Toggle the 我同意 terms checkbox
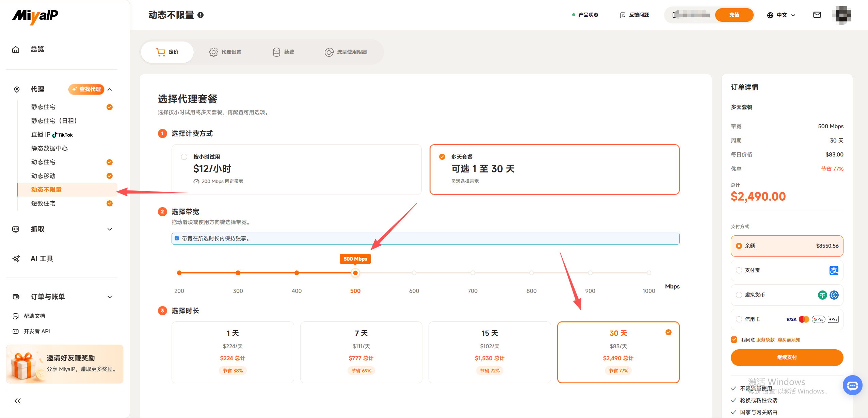Image resolution: width=868 pixels, height=418 pixels. (734, 340)
